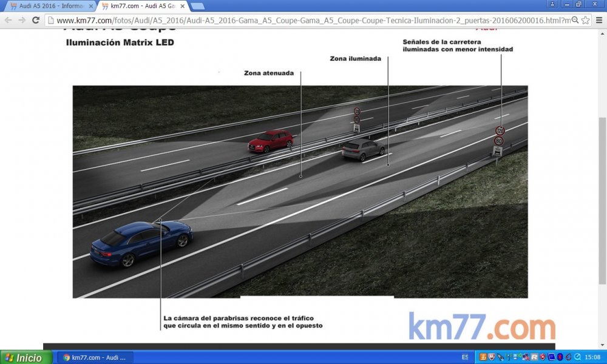The width and height of the screenshot is (607, 364).
Task: Close the 'Audi A5 2016 - Informa' tab
Action: click(91, 6)
